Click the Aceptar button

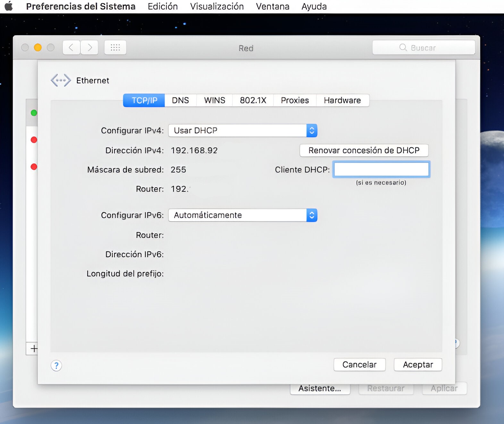(418, 365)
